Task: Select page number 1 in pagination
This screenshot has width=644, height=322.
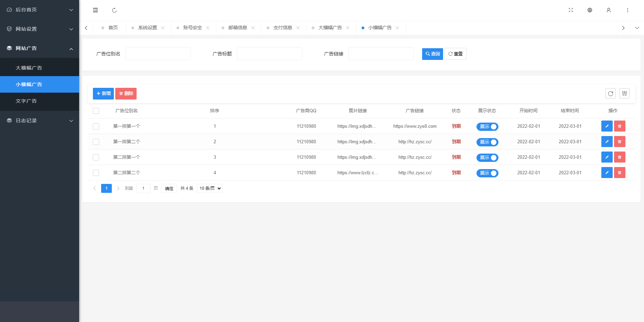Action: (x=106, y=188)
